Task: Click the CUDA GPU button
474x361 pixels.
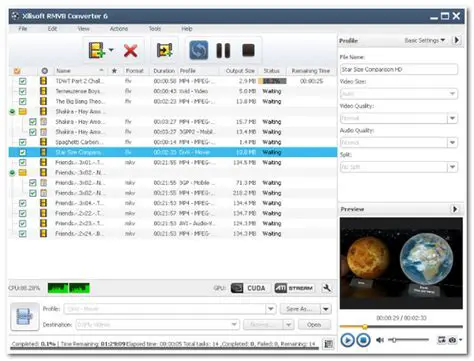Action: (249, 288)
